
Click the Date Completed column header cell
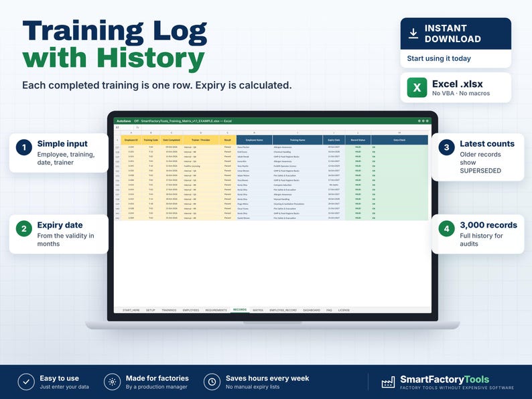coord(172,140)
